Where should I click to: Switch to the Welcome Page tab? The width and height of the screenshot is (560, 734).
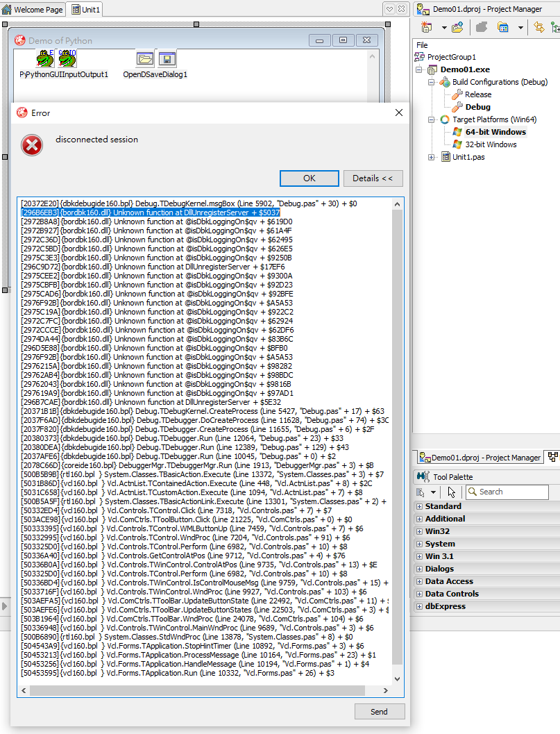[33, 10]
